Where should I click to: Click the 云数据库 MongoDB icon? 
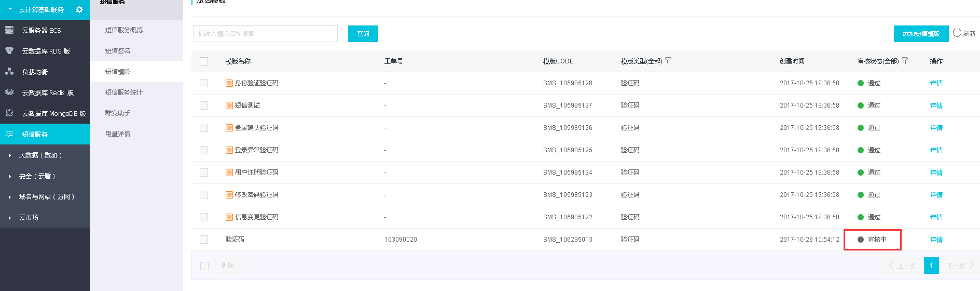tap(9, 113)
